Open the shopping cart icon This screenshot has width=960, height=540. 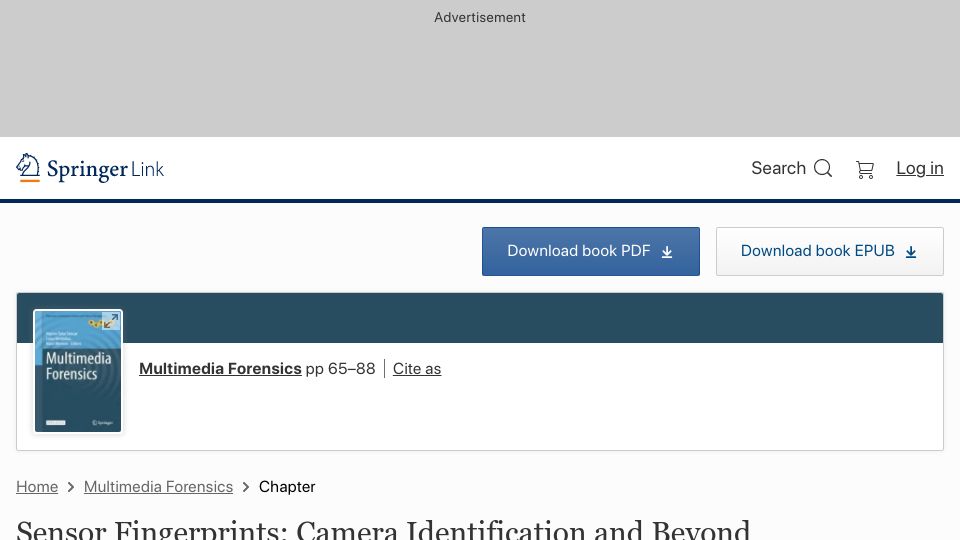(864, 169)
